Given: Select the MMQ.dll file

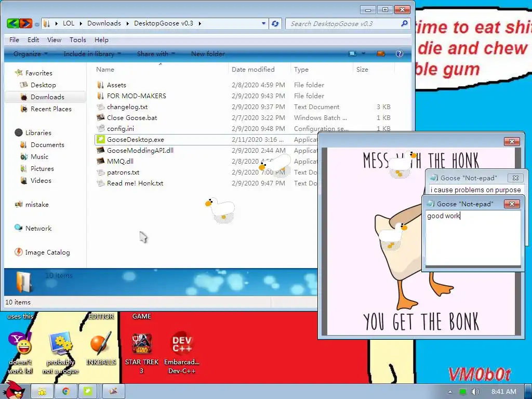Looking at the screenshot, I should [x=120, y=161].
